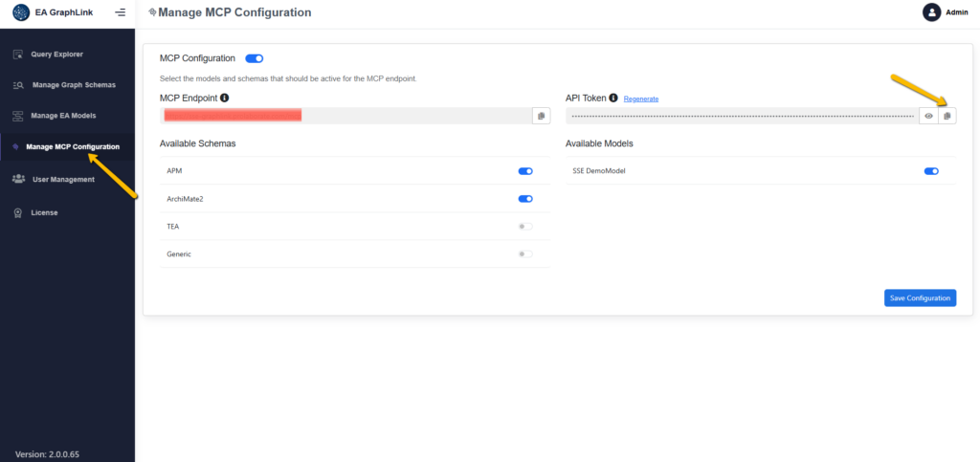Go to Manage Graph Schemas
This screenshot has width=980, height=462.
click(73, 85)
